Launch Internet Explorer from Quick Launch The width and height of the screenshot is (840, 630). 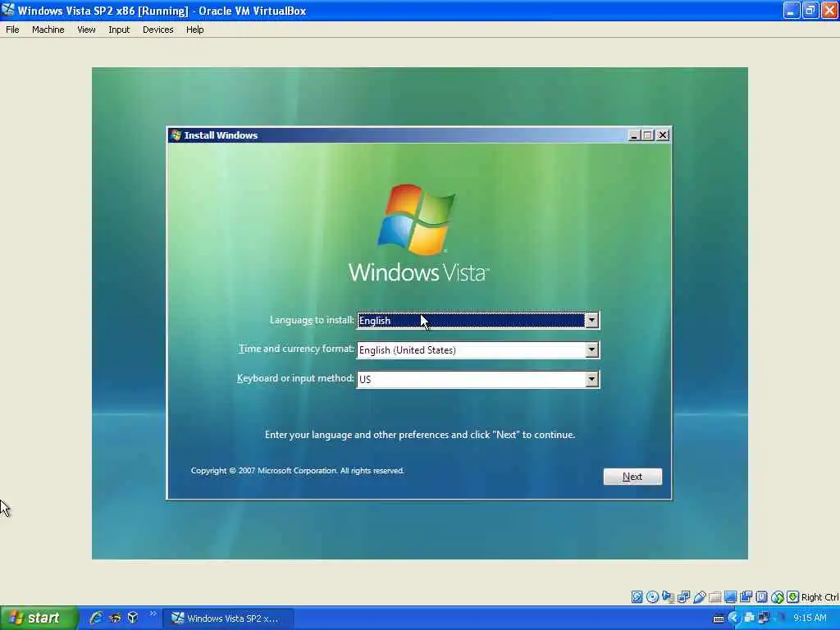point(97,618)
